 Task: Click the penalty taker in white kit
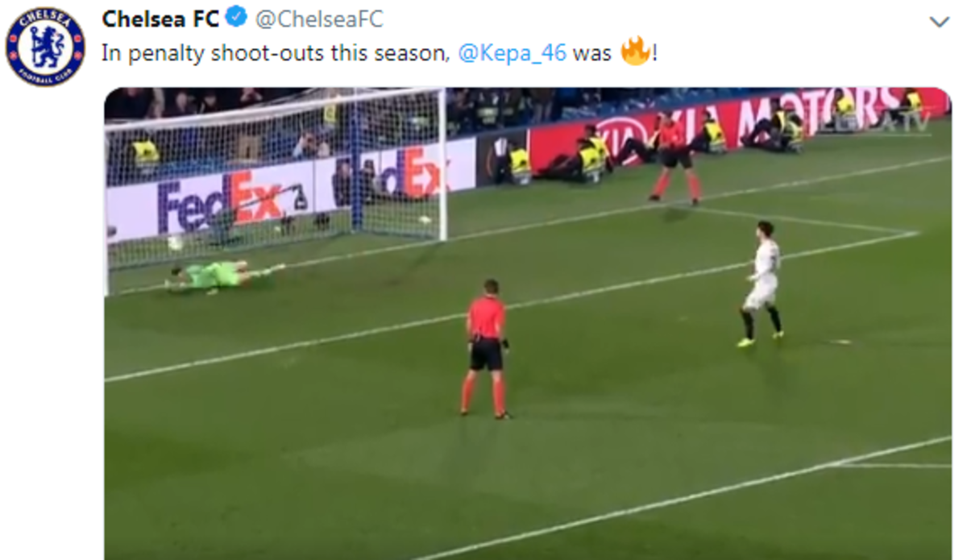(762, 284)
